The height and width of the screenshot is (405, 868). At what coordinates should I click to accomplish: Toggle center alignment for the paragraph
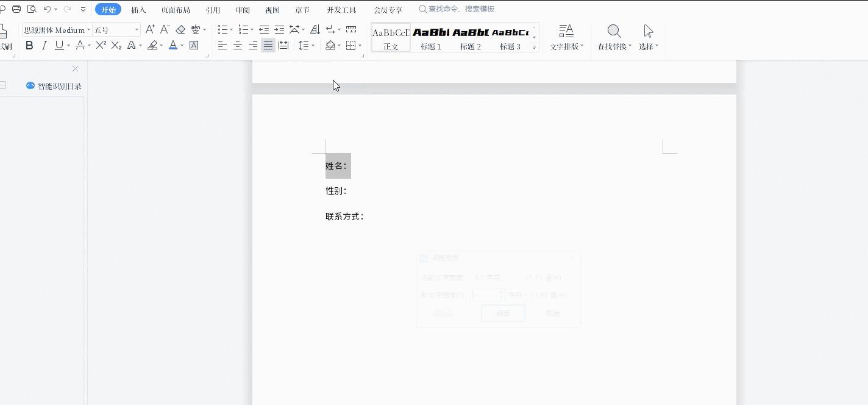[x=238, y=45]
